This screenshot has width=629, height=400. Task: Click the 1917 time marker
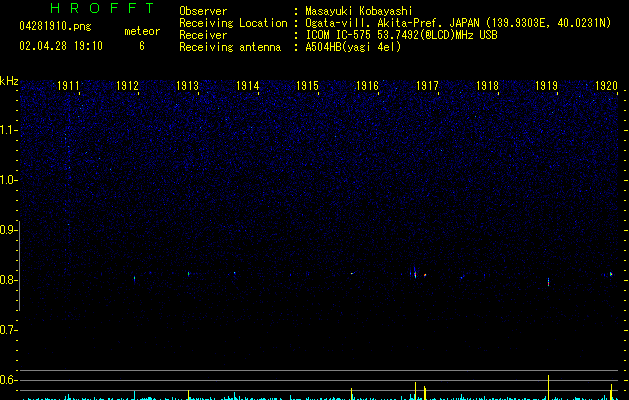coord(427,86)
